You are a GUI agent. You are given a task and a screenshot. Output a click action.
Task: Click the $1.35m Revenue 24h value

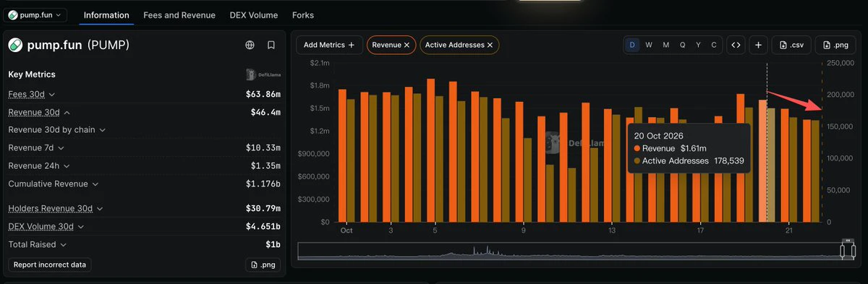tap(265, 165)
